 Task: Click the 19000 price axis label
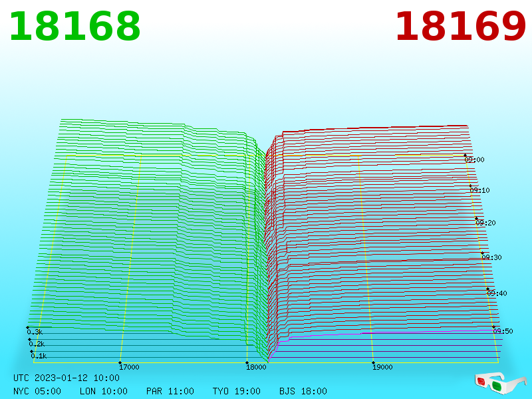[383, 367]
